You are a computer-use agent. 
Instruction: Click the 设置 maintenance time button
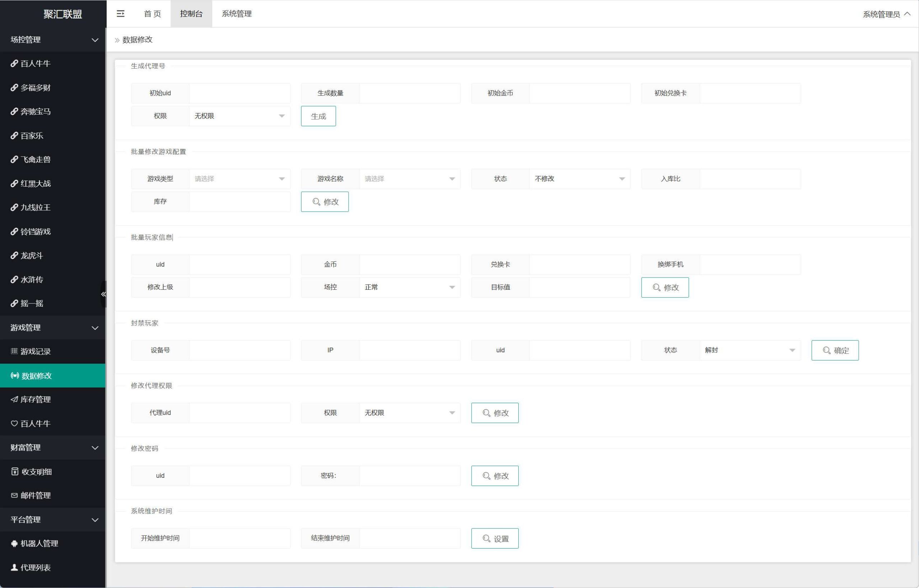point(494,538)
